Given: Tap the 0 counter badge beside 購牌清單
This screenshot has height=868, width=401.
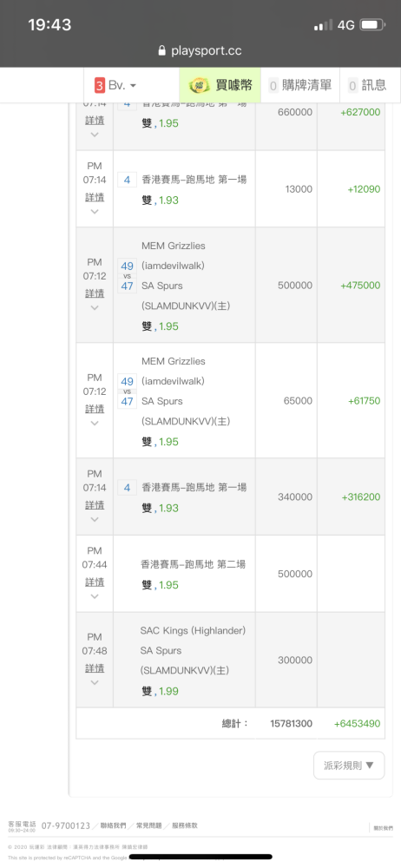Looking at the screenshot, I should pyautogui.click(x=273, y=85).
